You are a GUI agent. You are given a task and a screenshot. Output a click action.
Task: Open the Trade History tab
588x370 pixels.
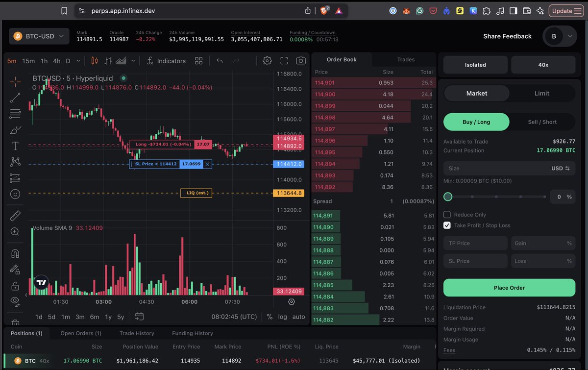coord(137,333)
